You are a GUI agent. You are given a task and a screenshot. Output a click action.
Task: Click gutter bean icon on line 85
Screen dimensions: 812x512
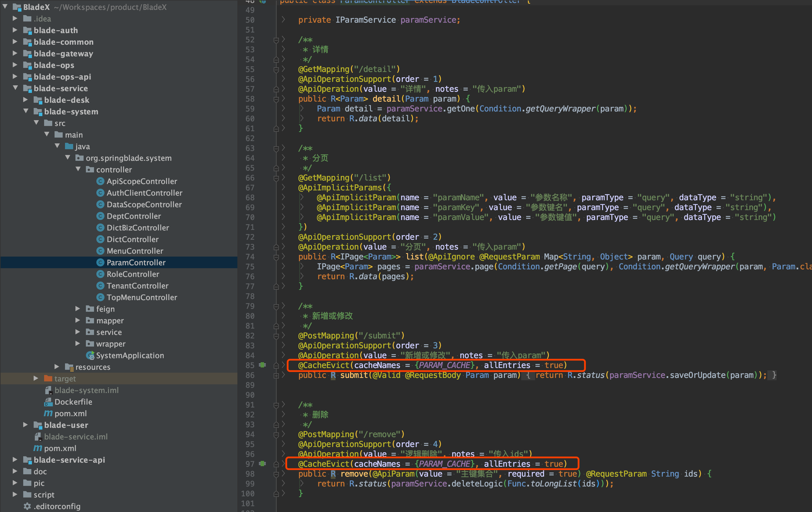[x=262, y=365]
